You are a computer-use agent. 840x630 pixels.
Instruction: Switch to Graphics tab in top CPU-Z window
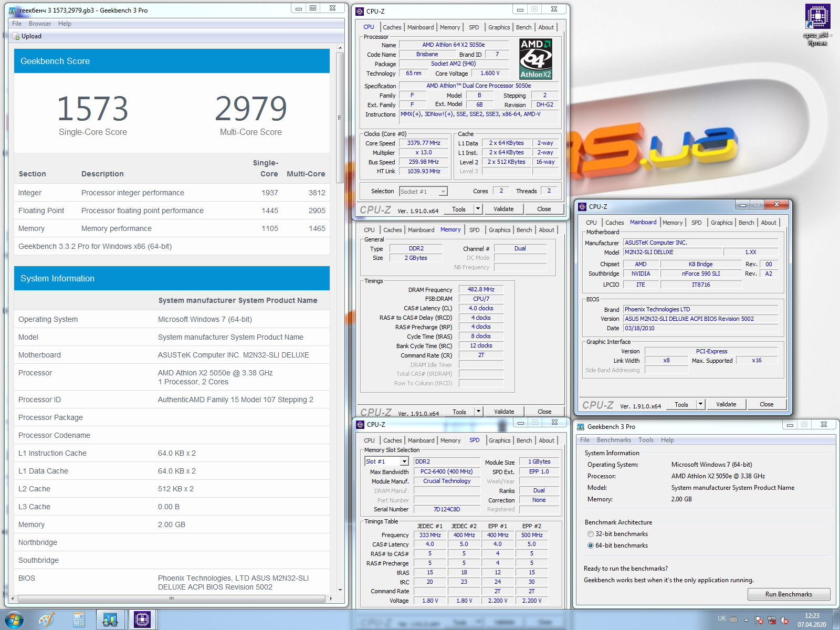point(499,27)
